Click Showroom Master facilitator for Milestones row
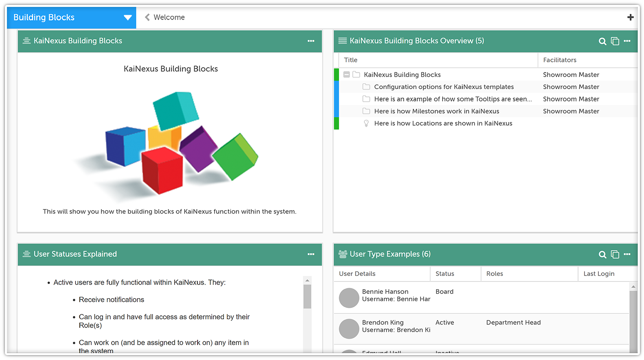This screenshot has width=644, height=360. pyautogui.click(x=571, y=111)
